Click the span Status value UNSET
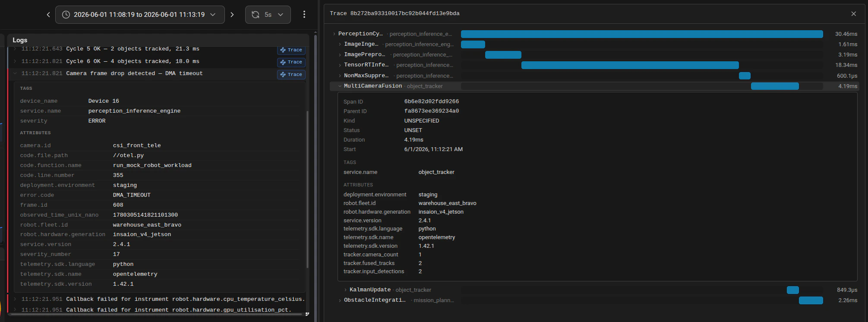 pos(413,130)
